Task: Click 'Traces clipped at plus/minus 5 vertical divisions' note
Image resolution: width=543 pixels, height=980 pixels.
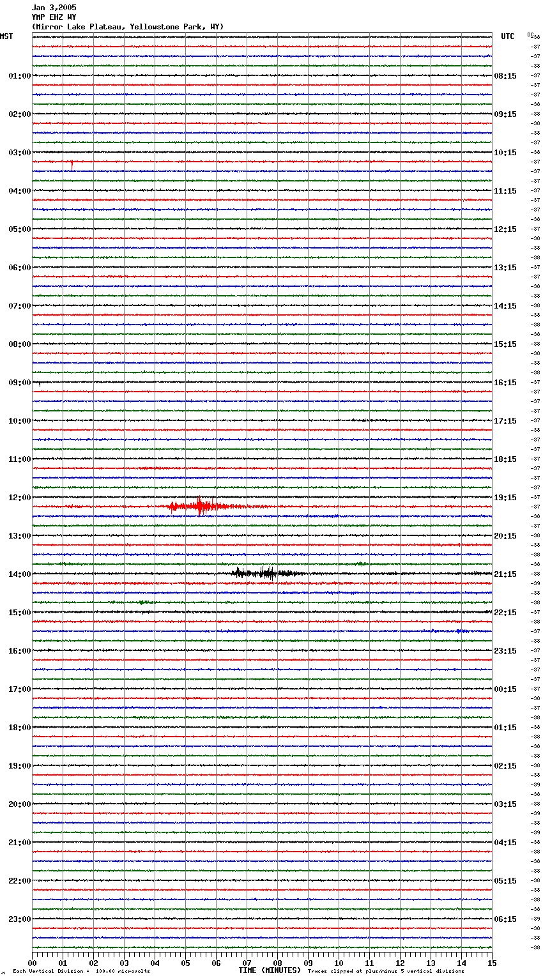Action: [386, 972]
